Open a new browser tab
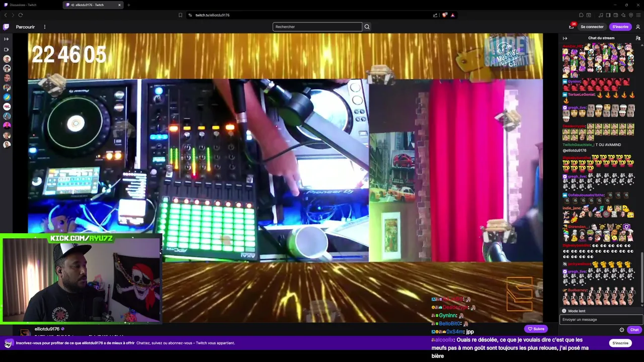Screen dimensions: 644x362 pos(129,5)
